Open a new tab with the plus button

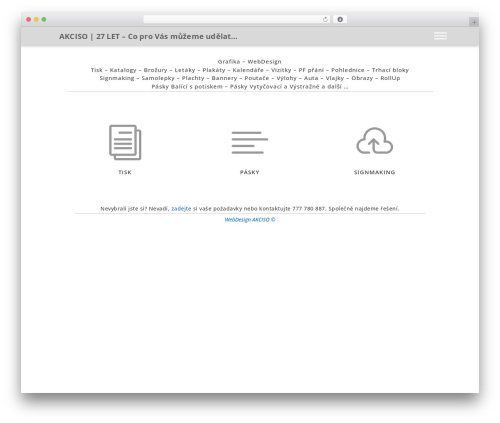474,22
